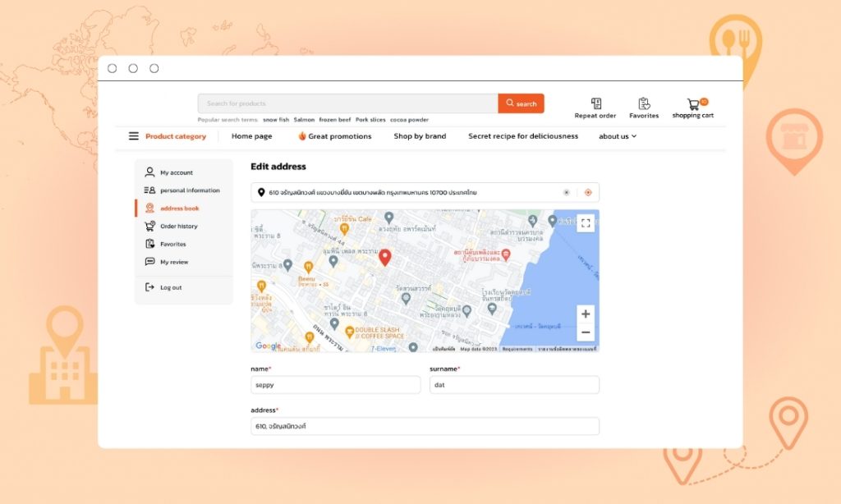The height and width of the screenshot is (504, 841).
Task: Focus the surname input field
Action: click(x=514, y=385)
